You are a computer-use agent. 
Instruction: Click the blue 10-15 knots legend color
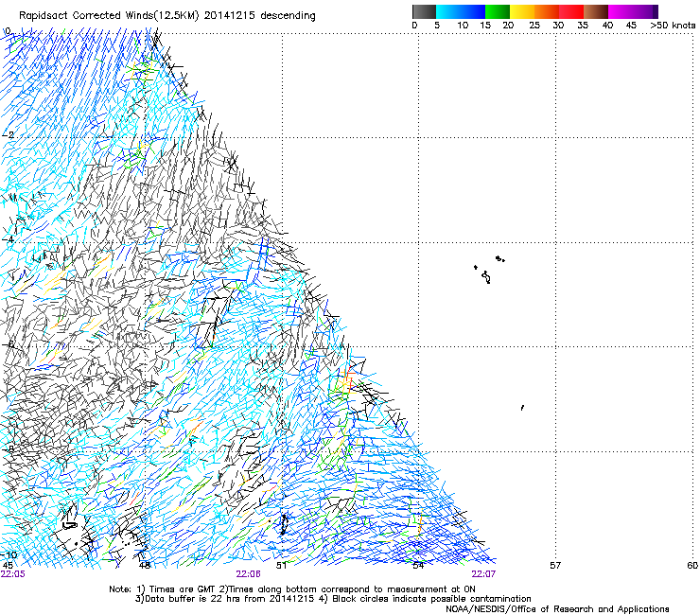(x=473, y=11)
